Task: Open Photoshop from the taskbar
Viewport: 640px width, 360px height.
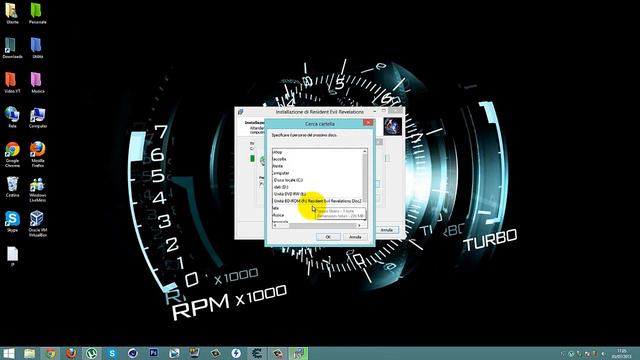Action: 153,353
